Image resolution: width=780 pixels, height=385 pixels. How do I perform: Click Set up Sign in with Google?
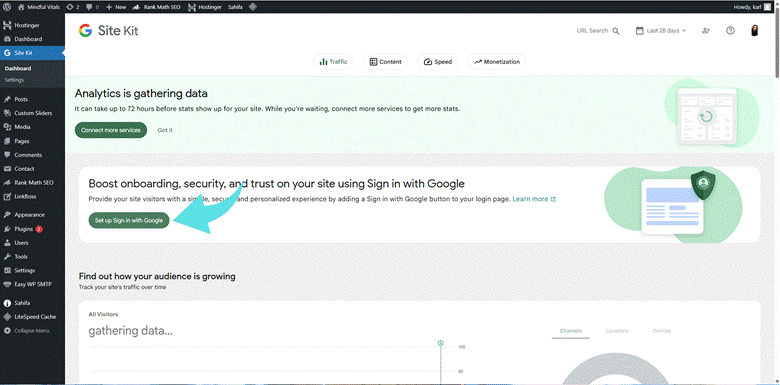(x=129, y=220)
